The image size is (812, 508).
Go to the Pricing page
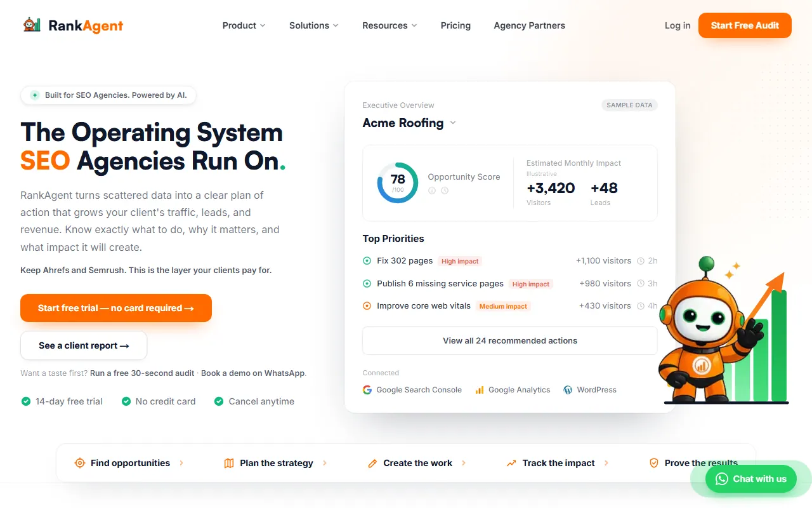tap(455, 25)
